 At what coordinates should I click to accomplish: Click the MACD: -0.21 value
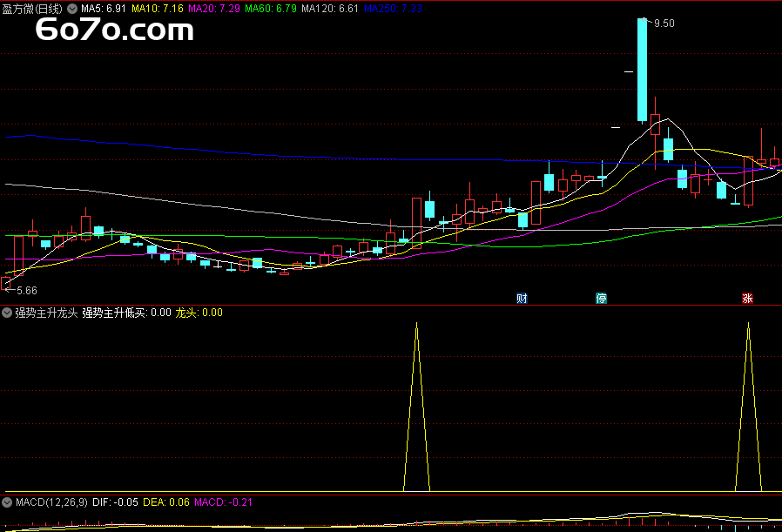click(x=223, y=502)
